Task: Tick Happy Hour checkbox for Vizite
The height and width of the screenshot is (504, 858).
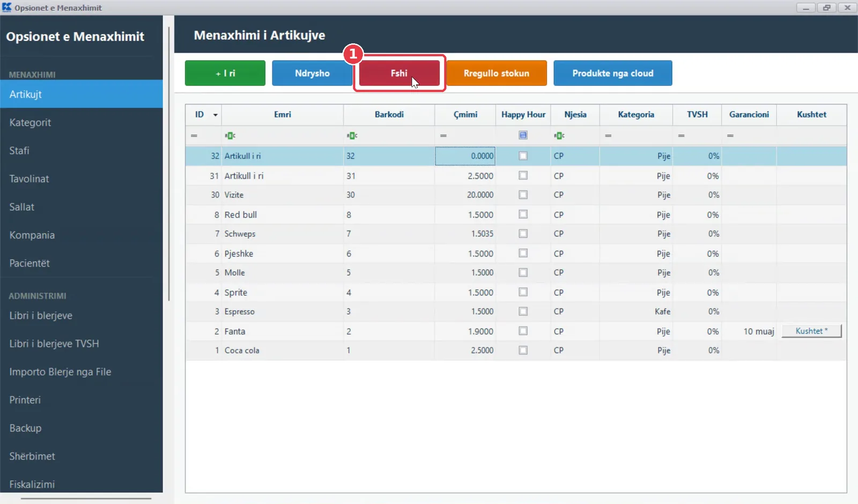Action: [523, 195]
